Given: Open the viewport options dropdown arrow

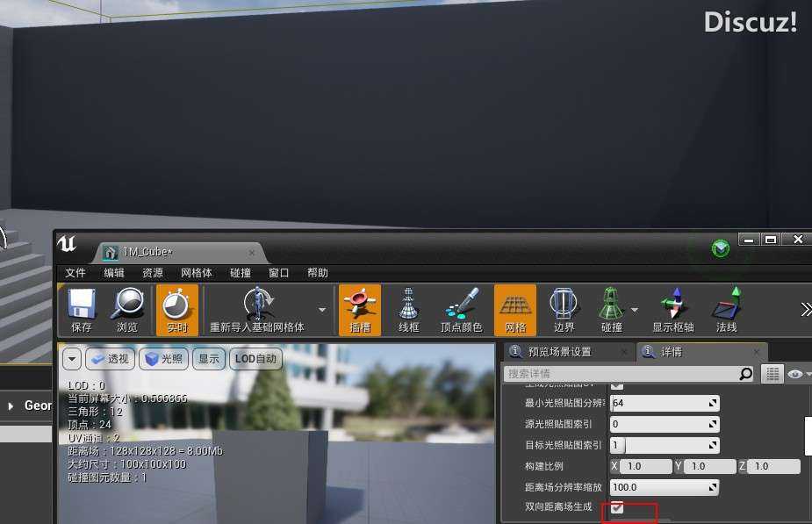Looking at the screenshot, I should pos(71,359).
